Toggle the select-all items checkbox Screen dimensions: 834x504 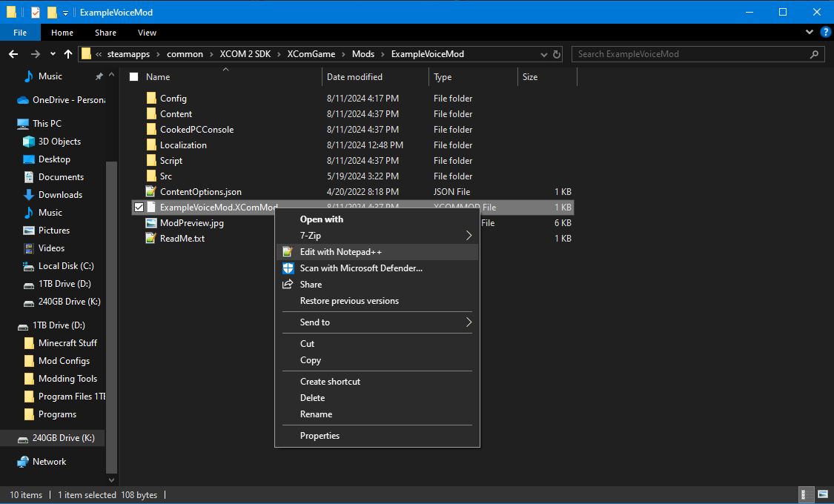coord(134,77)
